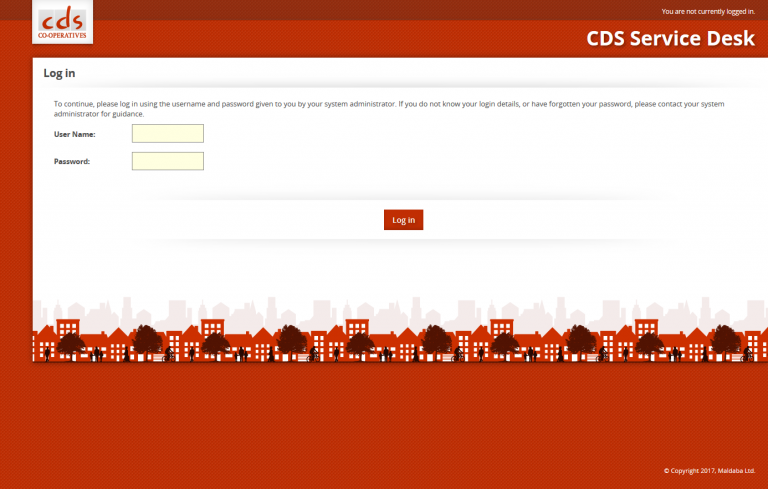
Task: Click 'administrator for guidance' text line
Action: point(98,114)
